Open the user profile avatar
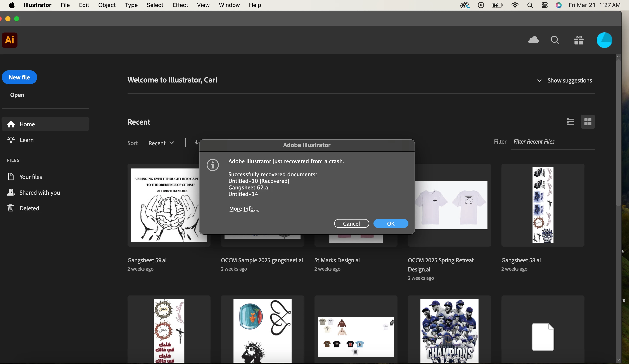 point(604,40)
